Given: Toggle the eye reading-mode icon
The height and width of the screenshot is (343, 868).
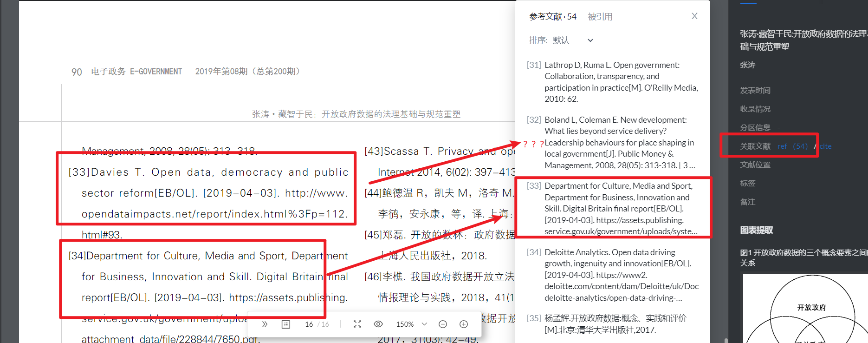Looking at the screenshot, I should (x=378, y=324).
